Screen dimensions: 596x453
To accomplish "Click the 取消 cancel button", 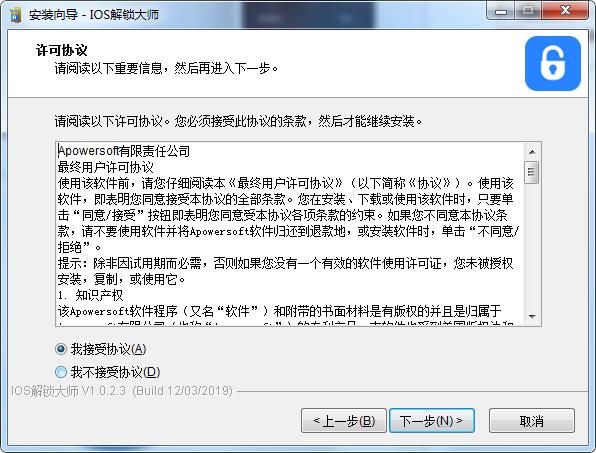I will click(x=532, y=421).
